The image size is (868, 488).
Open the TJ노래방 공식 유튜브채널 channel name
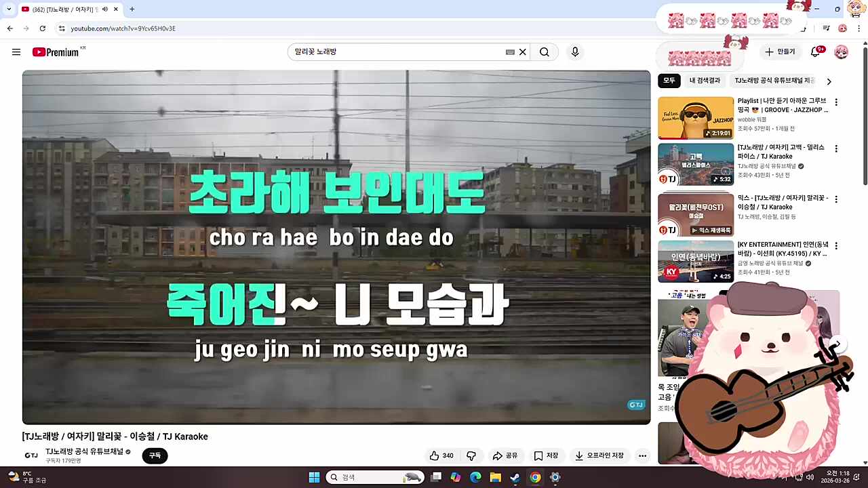click(85, 451)
